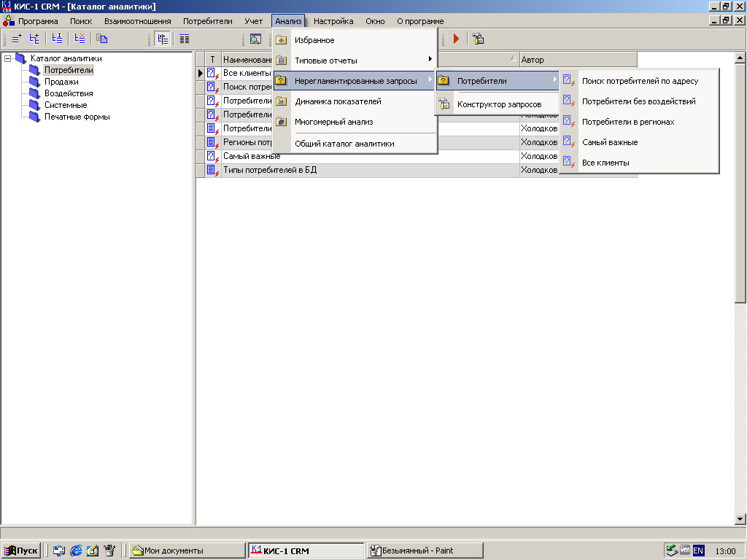Open the Учет menu
The width and height of the screenshot is (747, 560).
click(x=253, y=21)
